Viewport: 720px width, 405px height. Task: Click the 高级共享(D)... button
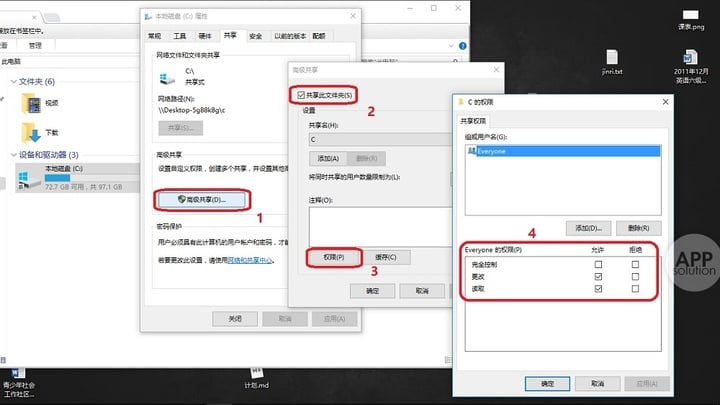pyautogui.click(x=202, y=200)
